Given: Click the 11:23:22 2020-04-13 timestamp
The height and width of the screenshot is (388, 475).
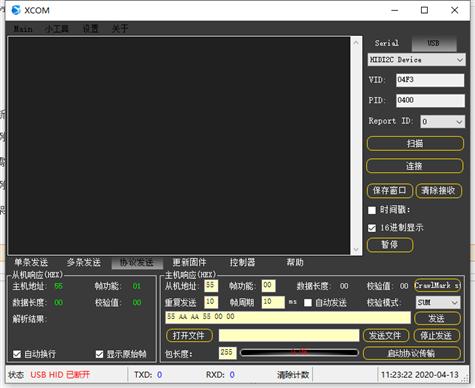Looking at the screenshot, I should 420,375.
